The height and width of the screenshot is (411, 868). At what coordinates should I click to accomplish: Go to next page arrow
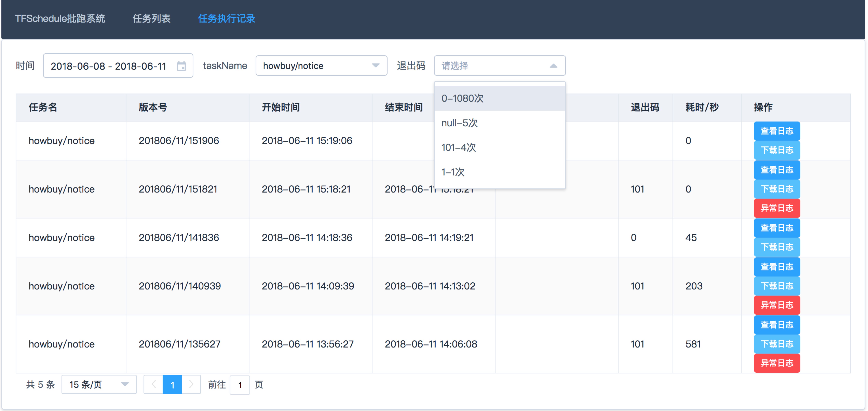tap(191, 384)
